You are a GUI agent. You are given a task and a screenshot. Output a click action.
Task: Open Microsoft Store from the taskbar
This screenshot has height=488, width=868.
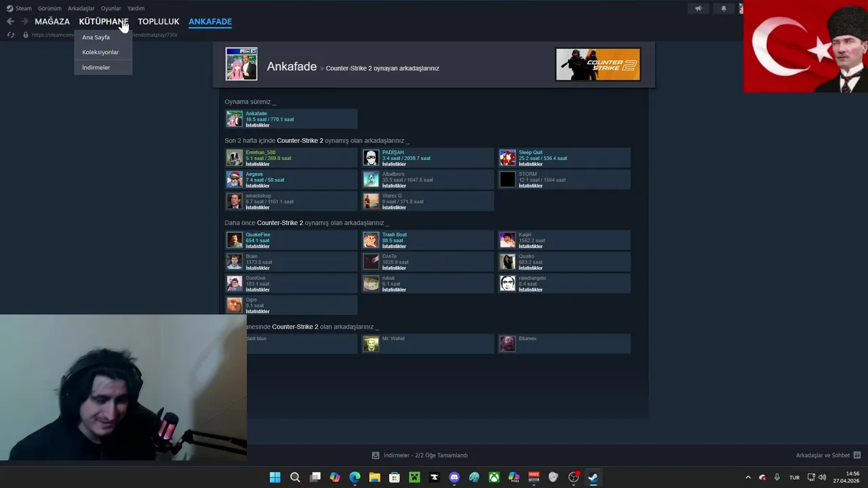[395, 477]
